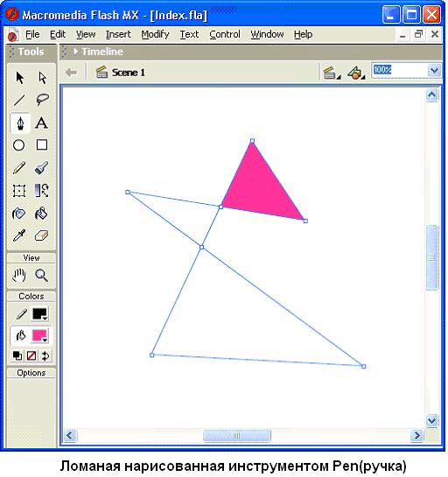Minimize the Index.fla document window

click(402, 35)
